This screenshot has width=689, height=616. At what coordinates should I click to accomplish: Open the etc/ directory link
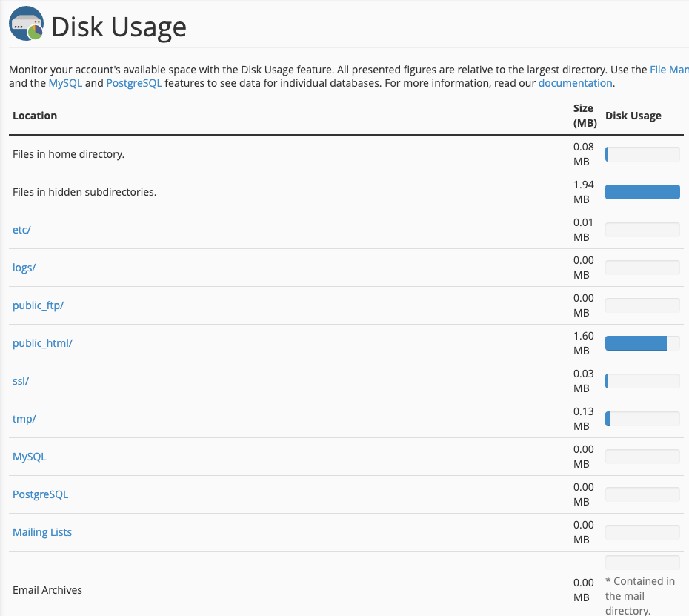pos(21,230)
